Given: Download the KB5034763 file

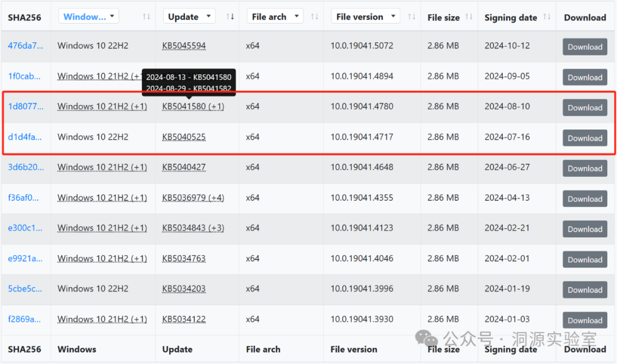Looking at the screenshot, I should coord(585,260).
